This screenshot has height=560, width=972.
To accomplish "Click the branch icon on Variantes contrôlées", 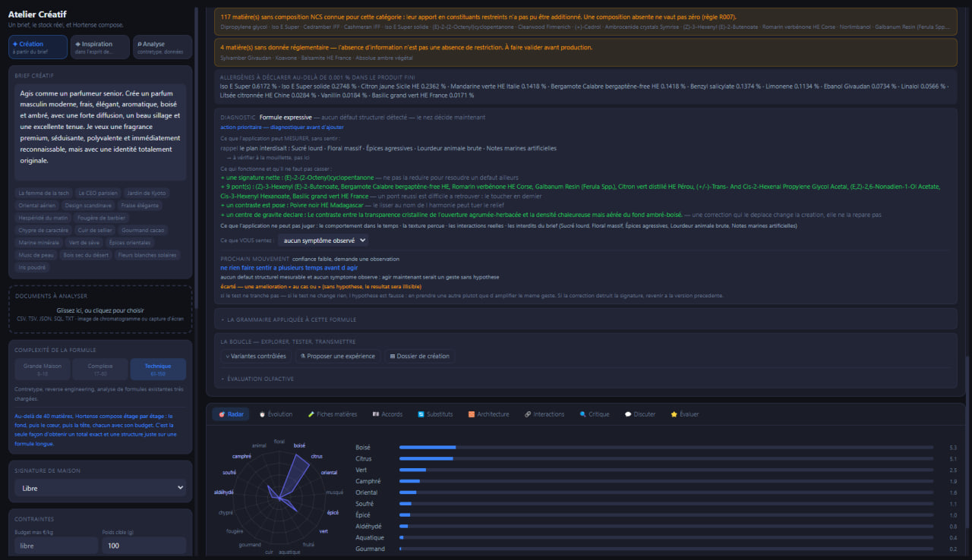I will tap(229, 356).
